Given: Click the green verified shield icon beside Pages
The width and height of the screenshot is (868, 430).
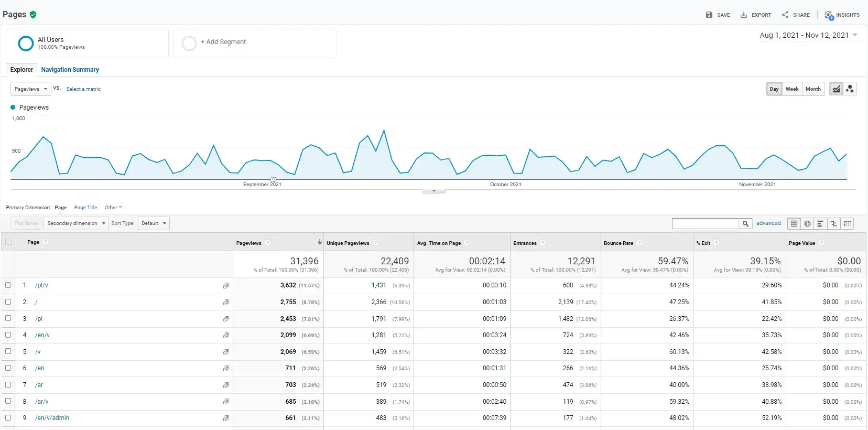Looking at the screenshot, I should tap(33, 15).
